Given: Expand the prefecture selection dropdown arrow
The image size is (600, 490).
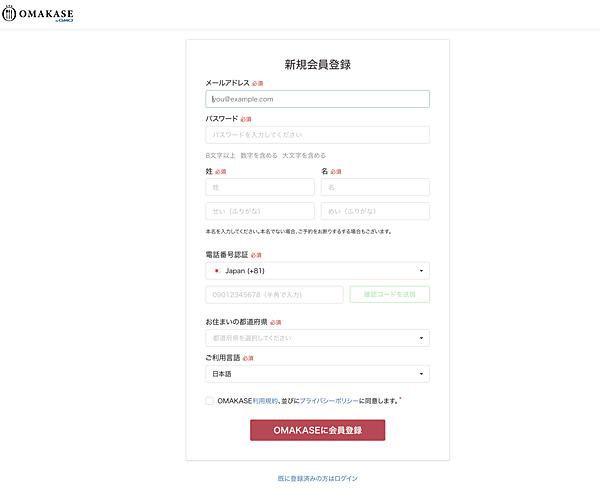Looking at the screenshot, I should tap(421, 338).
